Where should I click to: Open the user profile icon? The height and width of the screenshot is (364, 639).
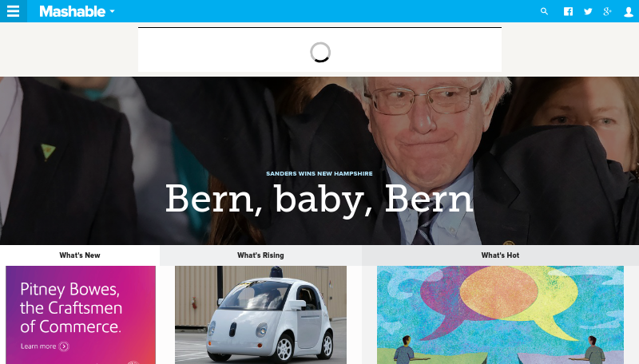pos(629,12)
